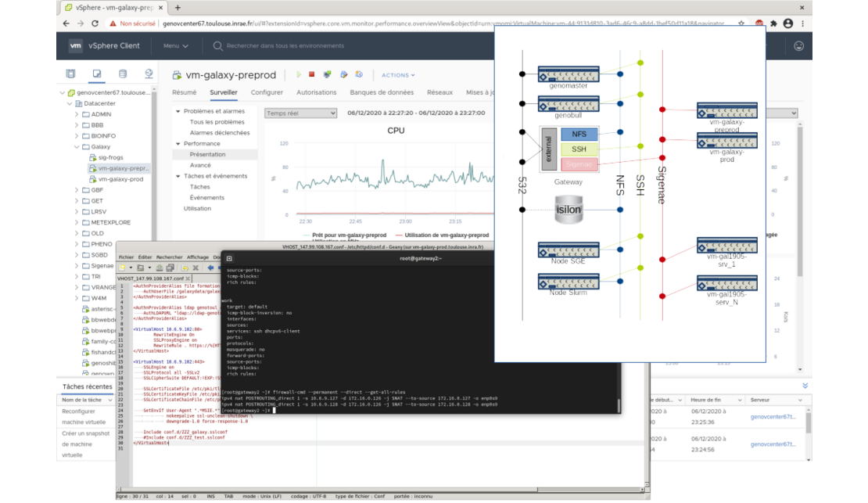The width and height of the screenshot is (868, 503).
Task: Open Geany Affichage menu
Action: pyautogui.click(x=198, y=257)
